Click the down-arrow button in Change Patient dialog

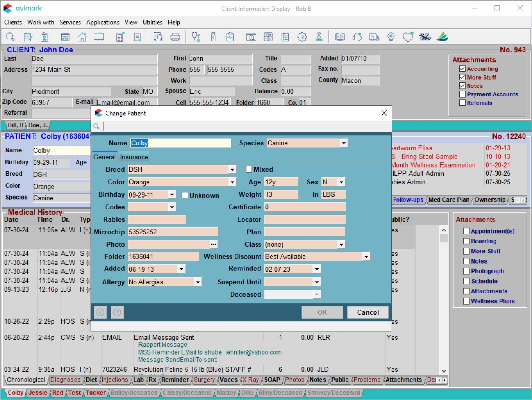click(x=100, y=312)
